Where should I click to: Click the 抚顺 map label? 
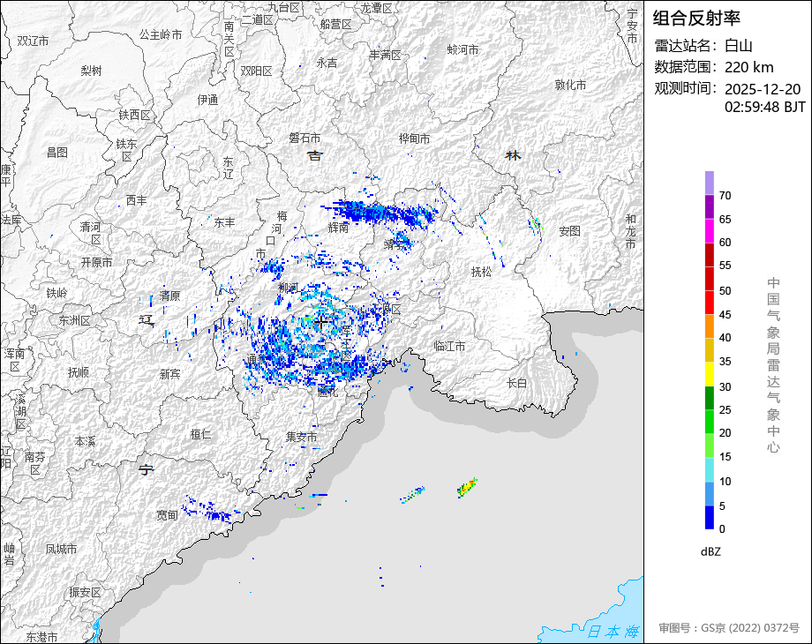79,372
